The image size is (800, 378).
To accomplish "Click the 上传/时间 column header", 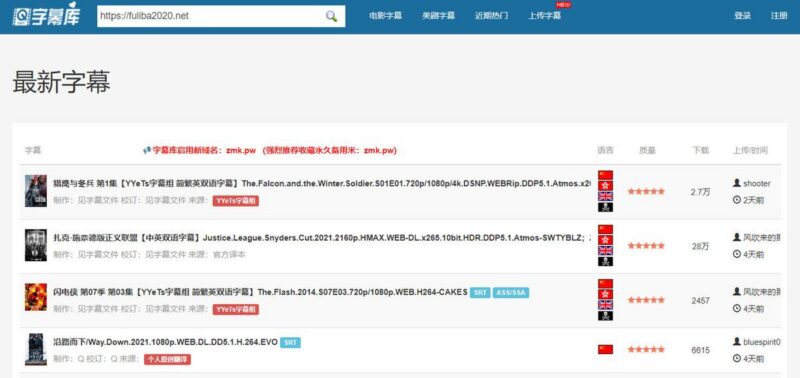I will point(750,150).
